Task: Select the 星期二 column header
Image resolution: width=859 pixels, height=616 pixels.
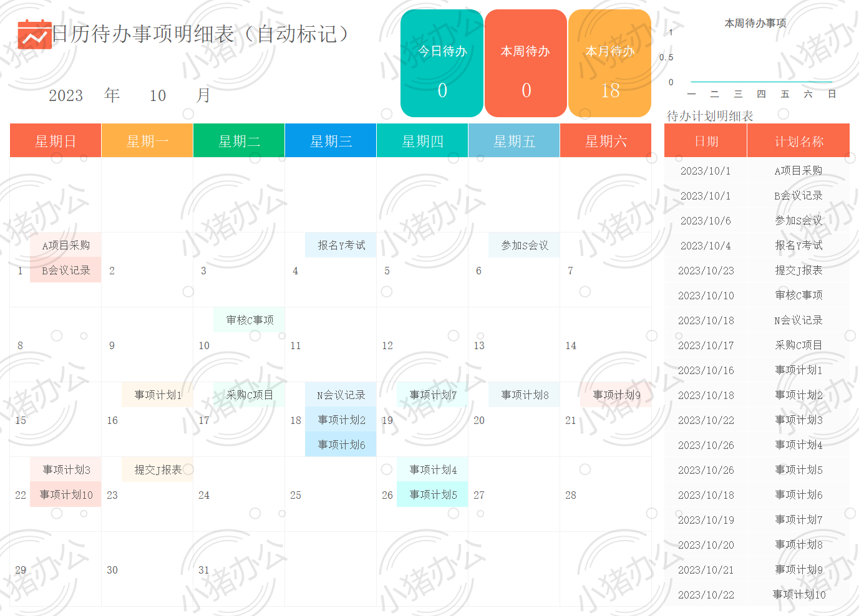Action: (239, 141)
